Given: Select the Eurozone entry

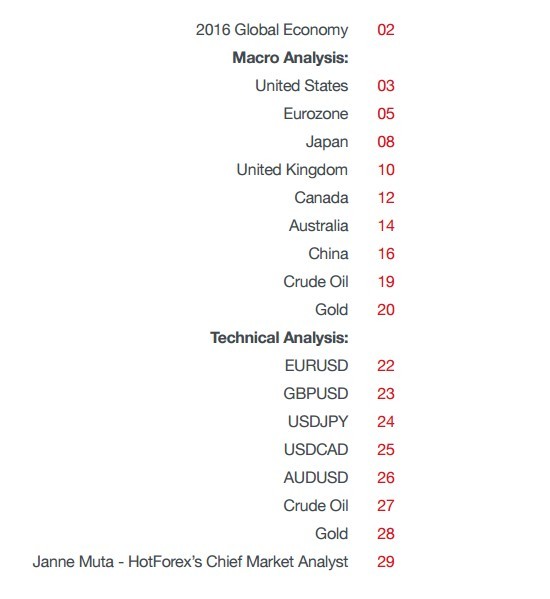Looking at the screenshot, I should tap(315, 114).
